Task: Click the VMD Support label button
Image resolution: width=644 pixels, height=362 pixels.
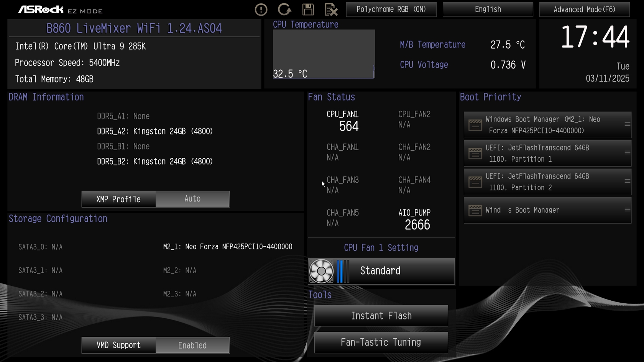Action: click(x=118, y=345)
